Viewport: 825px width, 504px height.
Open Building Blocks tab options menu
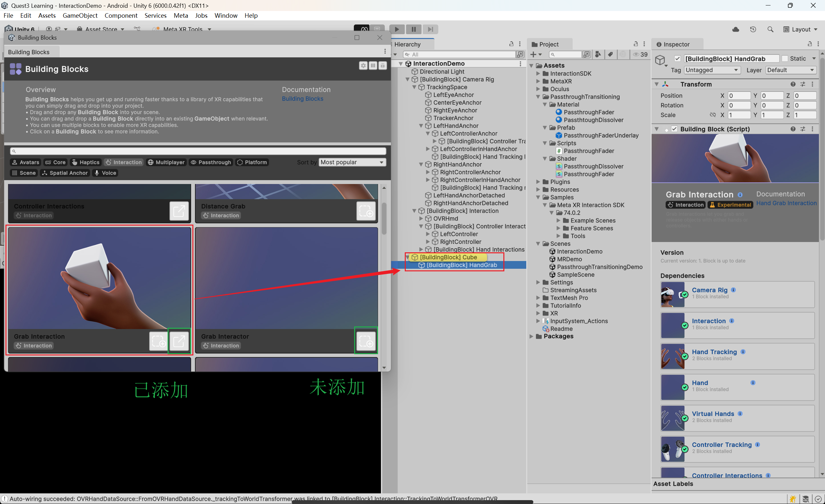click(x=385, y=51)
